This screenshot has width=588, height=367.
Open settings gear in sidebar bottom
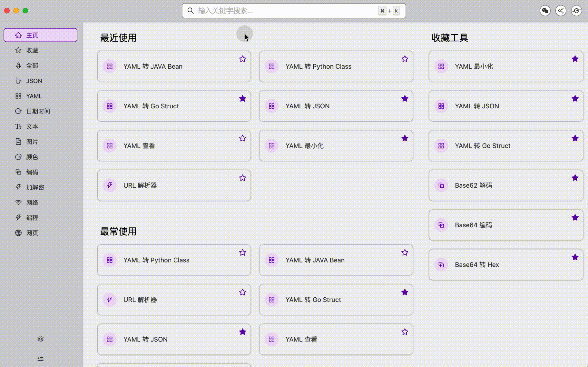pyautogui.click(x=40, y=339)
